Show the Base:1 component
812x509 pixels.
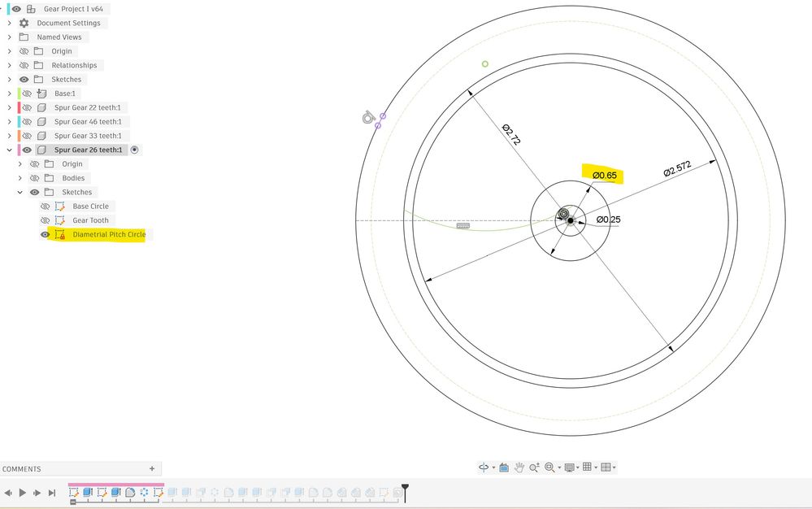27,94
